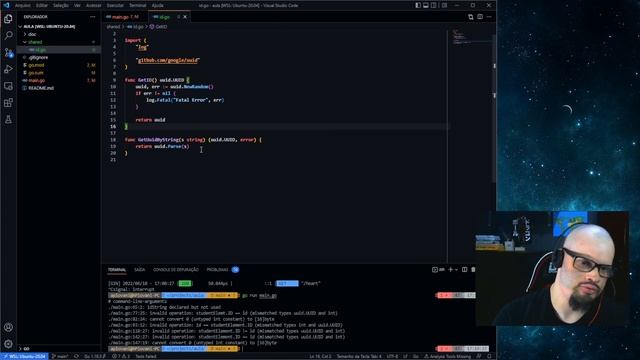Switch to the PROBLEMAS panel tab
Viewport: 640px width, 360px height.
coord(223,270)
